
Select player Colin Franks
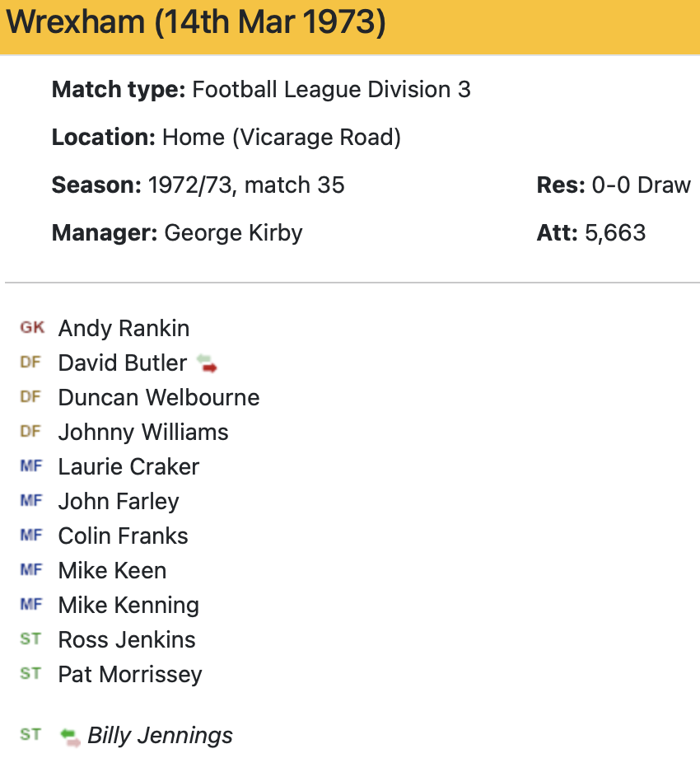point(123,536)
